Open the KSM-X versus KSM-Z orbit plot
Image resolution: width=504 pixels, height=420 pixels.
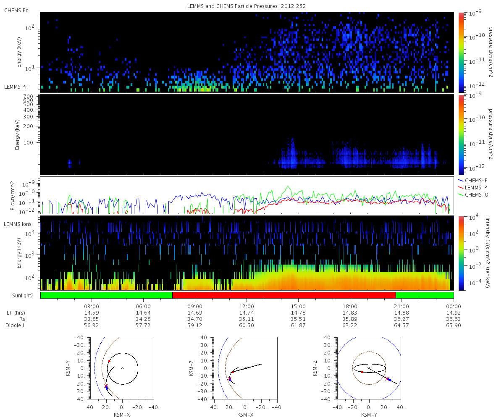(x=245, y=368)
